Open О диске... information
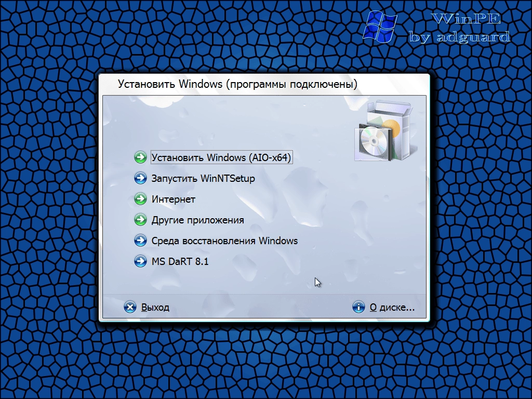 pos(392,308)
